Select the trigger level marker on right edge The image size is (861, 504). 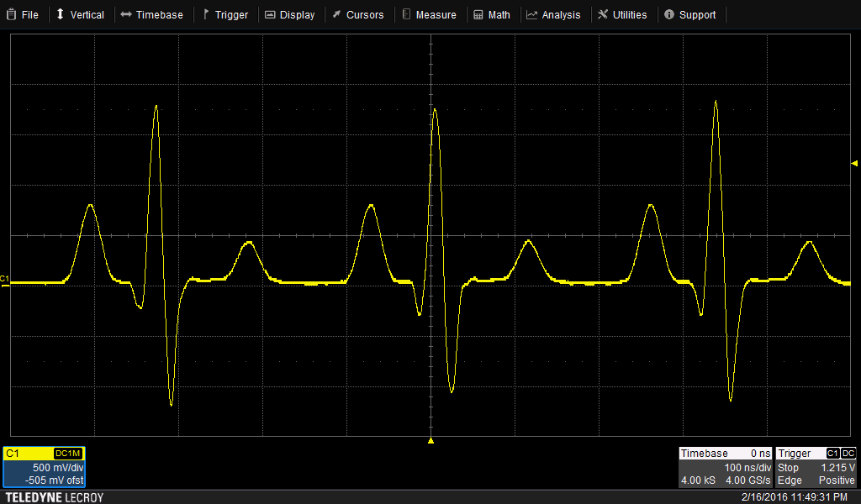tap(855, 163)
